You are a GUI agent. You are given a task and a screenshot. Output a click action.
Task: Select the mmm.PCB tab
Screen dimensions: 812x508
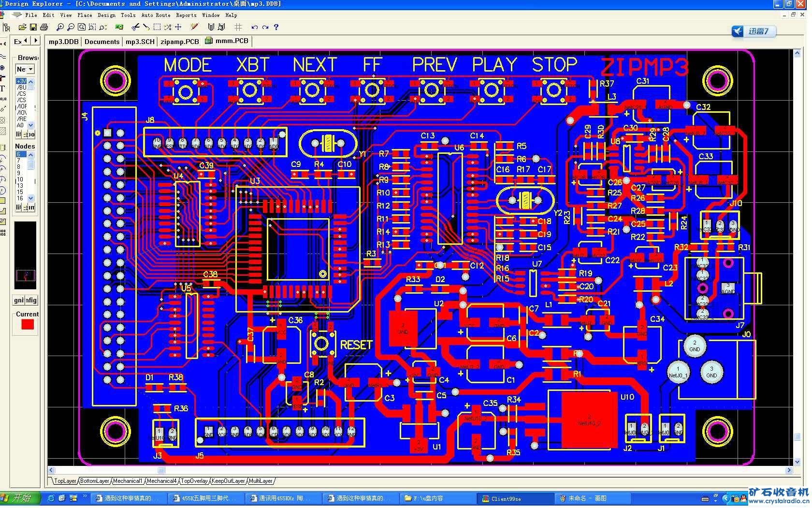coord(227,41)
